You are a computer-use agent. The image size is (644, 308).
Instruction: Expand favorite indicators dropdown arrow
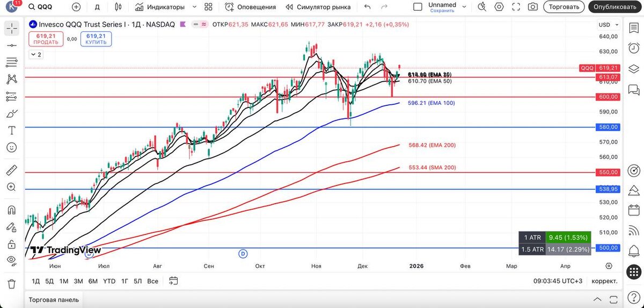click(194, 7)
